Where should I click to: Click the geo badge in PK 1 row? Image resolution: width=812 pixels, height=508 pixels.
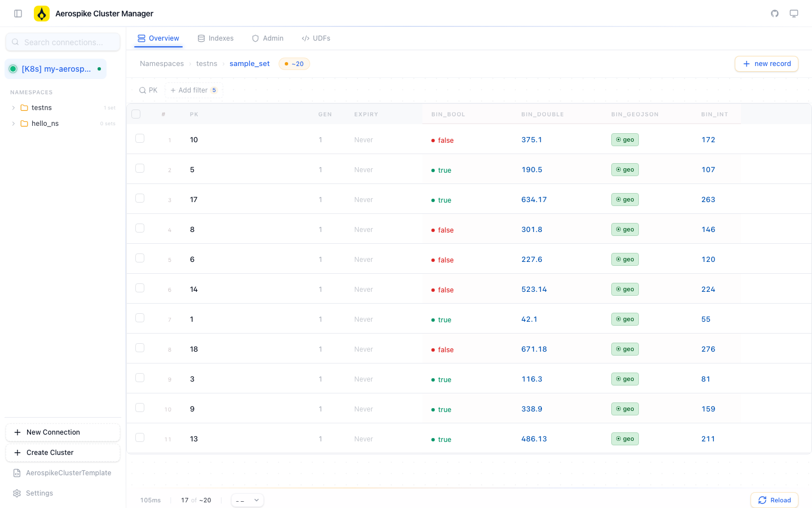pos(625,319)
